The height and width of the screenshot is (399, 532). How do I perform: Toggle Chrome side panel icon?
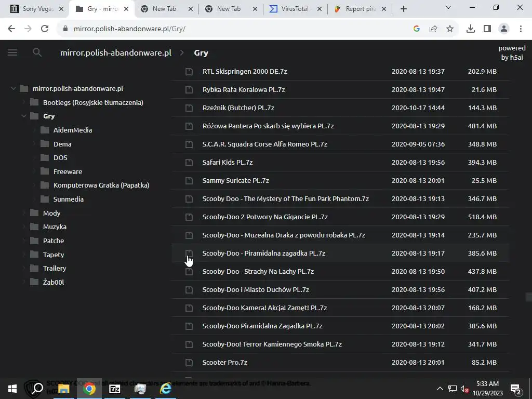[487, 29]
